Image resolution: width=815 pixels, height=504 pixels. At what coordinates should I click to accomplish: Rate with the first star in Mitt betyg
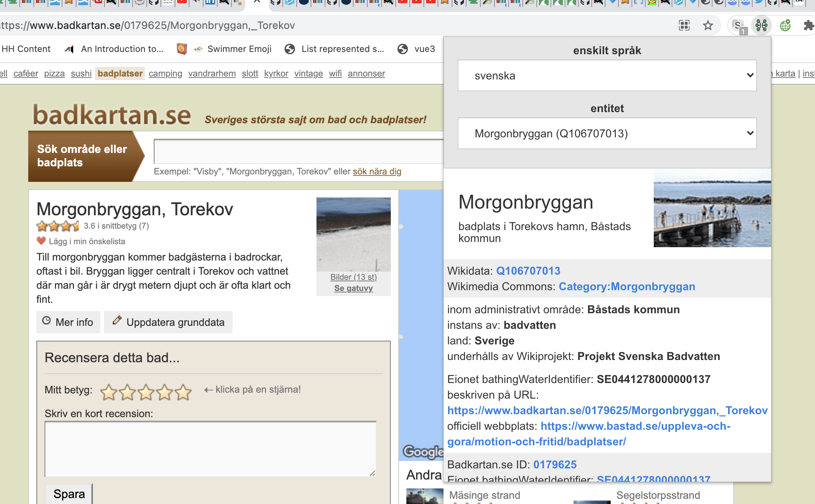point(109,392)
